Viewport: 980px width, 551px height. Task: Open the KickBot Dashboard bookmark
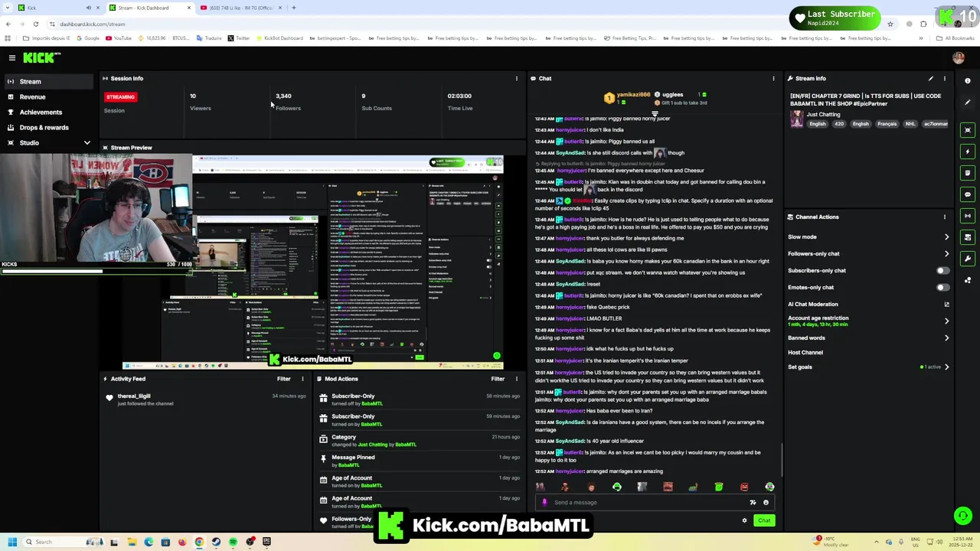click(x=279, y=38)
